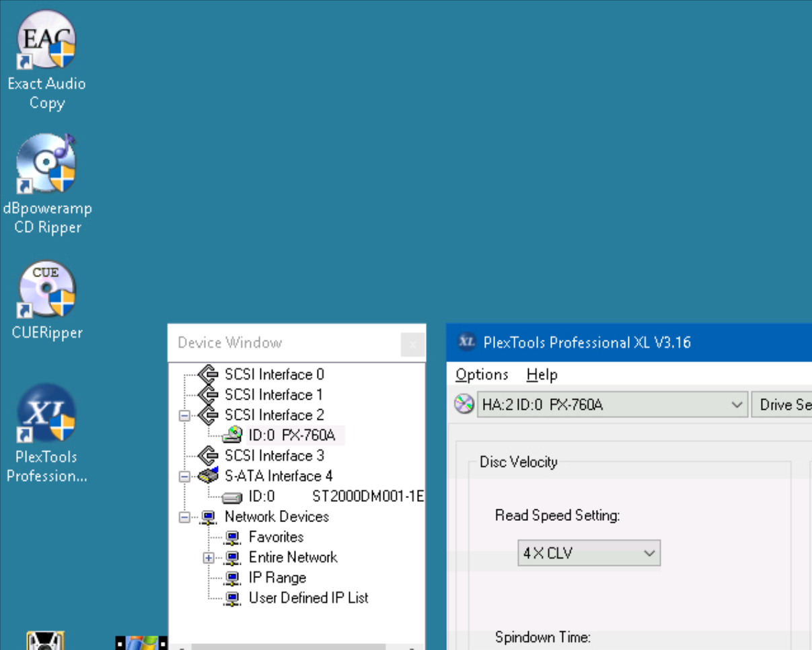Click the Favorites network icon
Viewport: 812px width, 650px height.
click(233, 537)
